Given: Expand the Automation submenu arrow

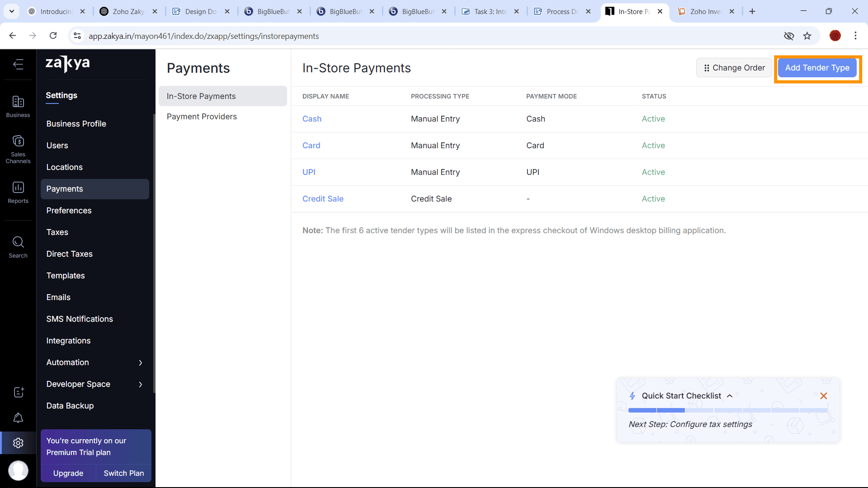Looking at the screenshot, I should coord(141,363).
